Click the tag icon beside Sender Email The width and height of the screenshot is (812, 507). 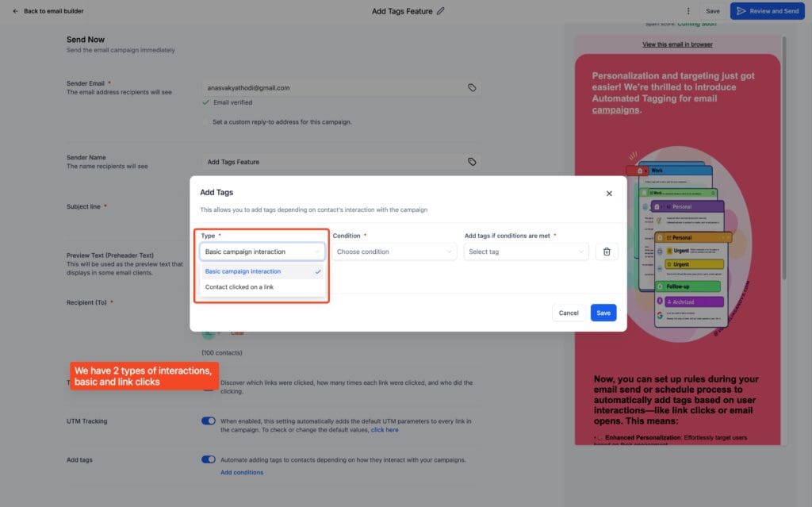[472, 87]
